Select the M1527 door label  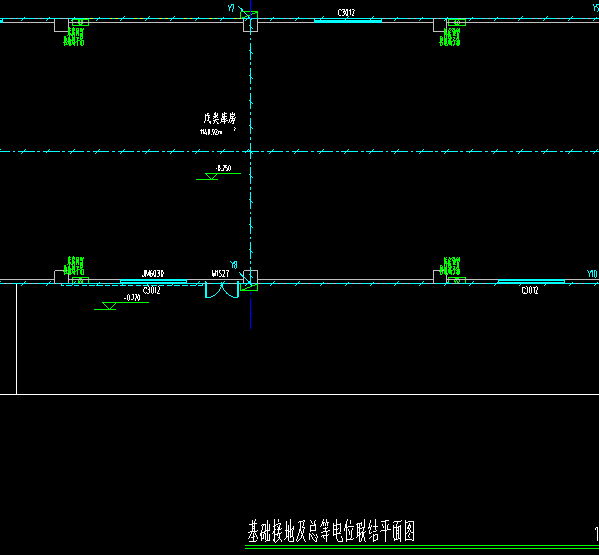(x=220, y=273)
